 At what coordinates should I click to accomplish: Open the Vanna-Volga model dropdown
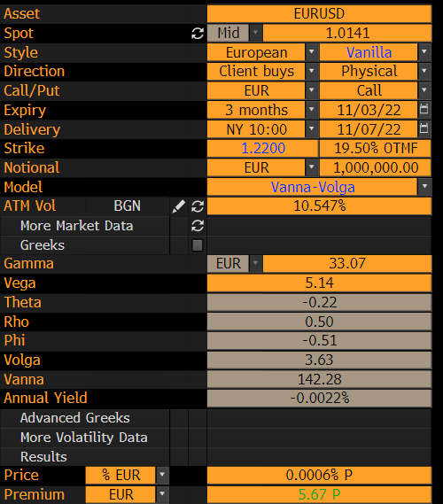pyautogui.click(x=424, y=187)
